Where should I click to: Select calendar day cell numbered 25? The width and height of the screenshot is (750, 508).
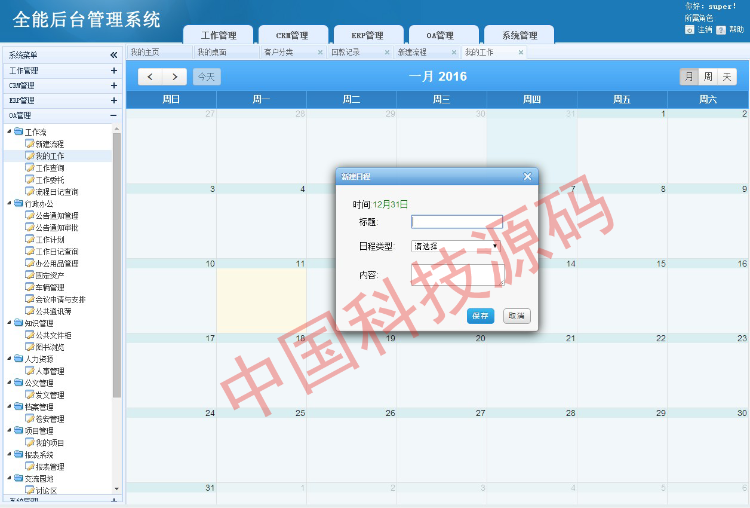click(262, 445)
